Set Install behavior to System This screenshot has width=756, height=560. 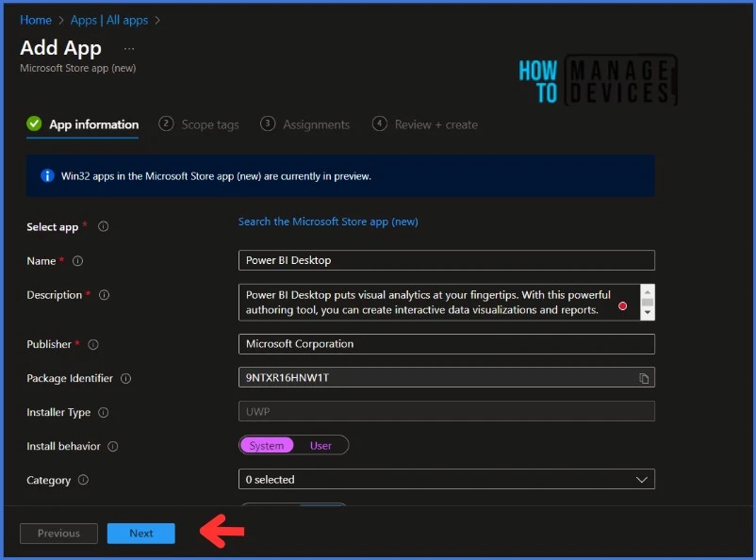point(267,445)
